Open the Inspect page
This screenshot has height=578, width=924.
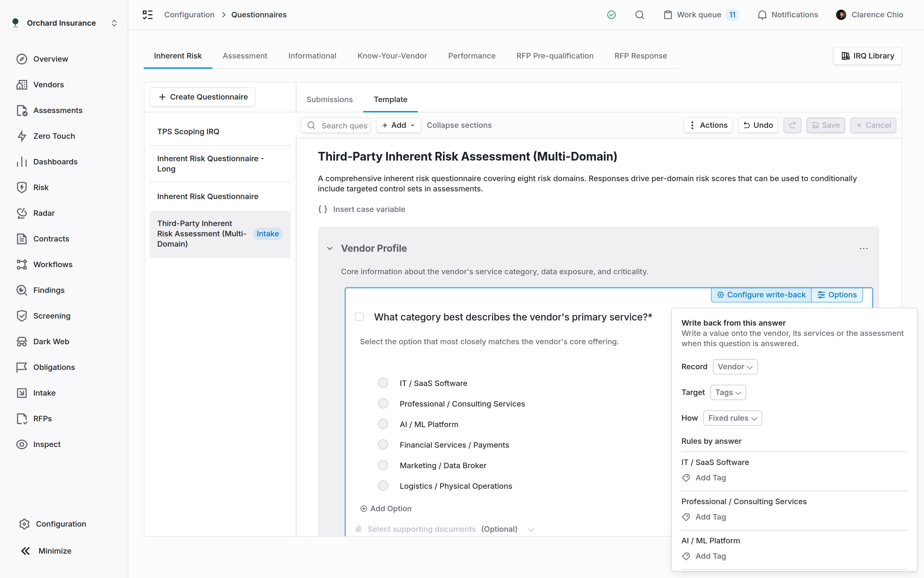[38, 444]
